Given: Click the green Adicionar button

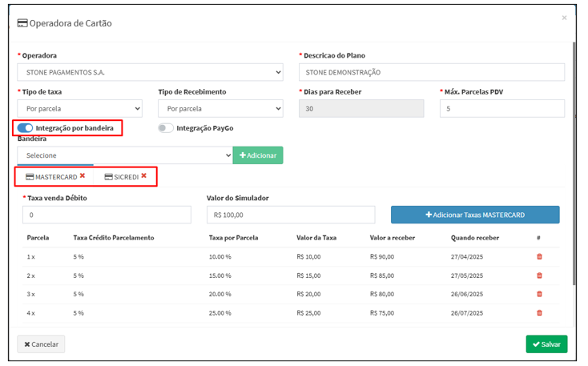Looking at the screenshot, I should 258,155.
